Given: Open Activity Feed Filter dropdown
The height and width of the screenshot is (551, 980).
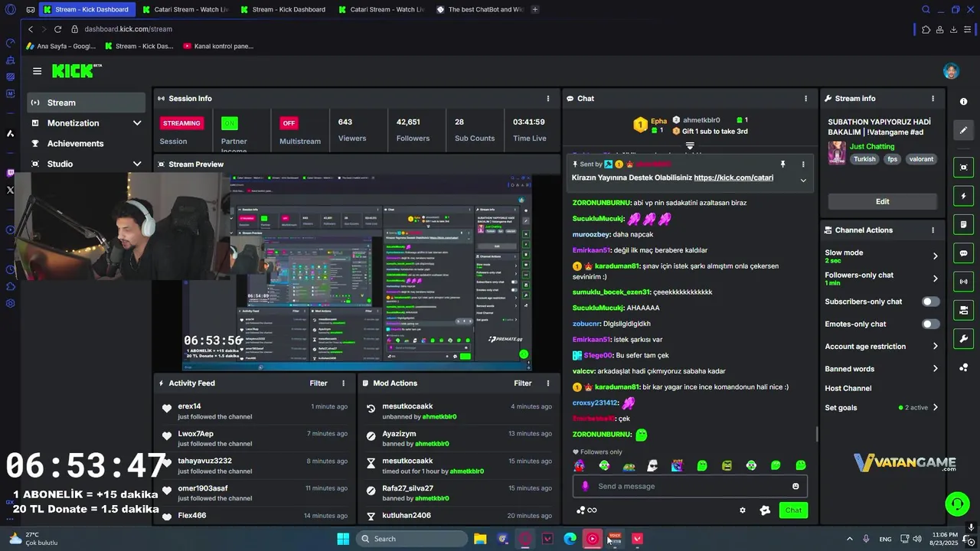Looking at the screenshot, I should click(x=318, y=383).
